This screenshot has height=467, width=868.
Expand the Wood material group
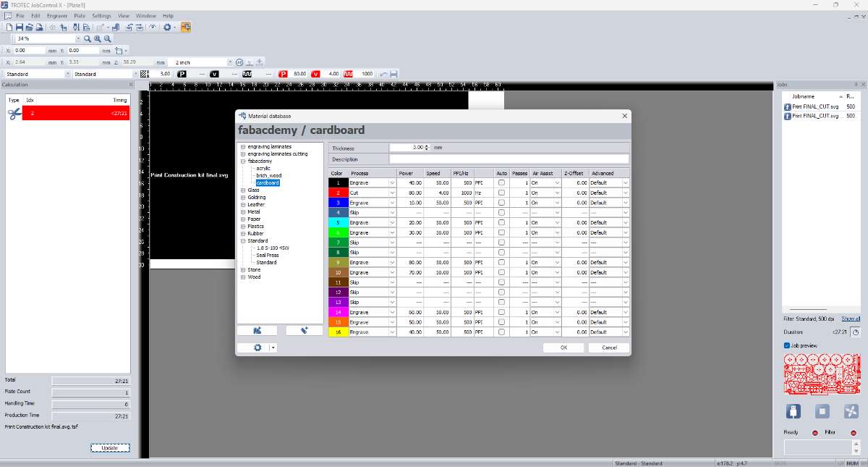[243, 277]
